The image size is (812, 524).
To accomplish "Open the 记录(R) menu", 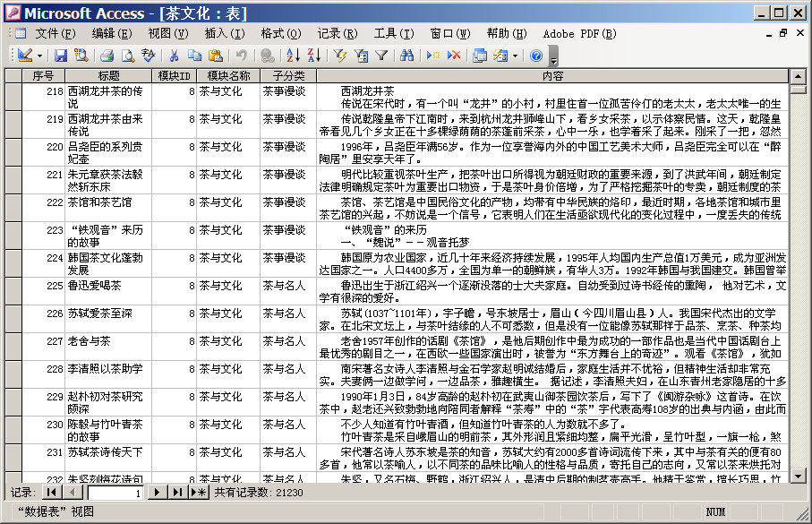I will [338, 34].
